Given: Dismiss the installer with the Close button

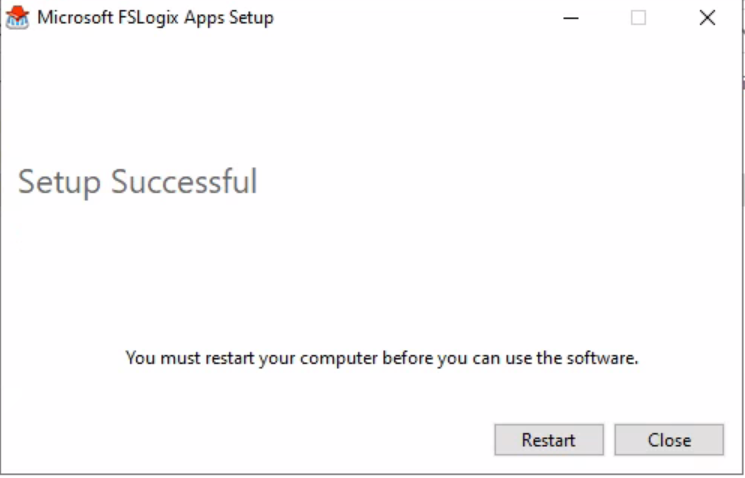Looking at the screenshot, I should [x=669, y=440].
